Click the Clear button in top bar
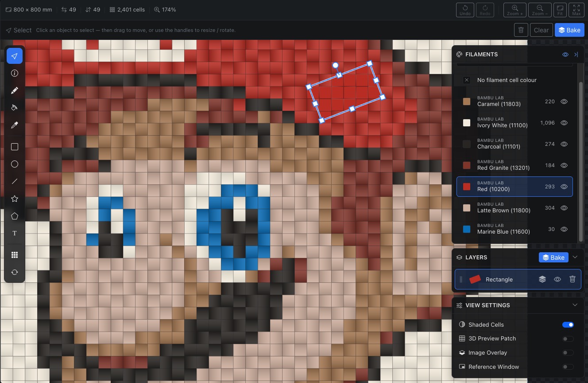The width and height of the screenshot is (588, 383). (542, 30)
